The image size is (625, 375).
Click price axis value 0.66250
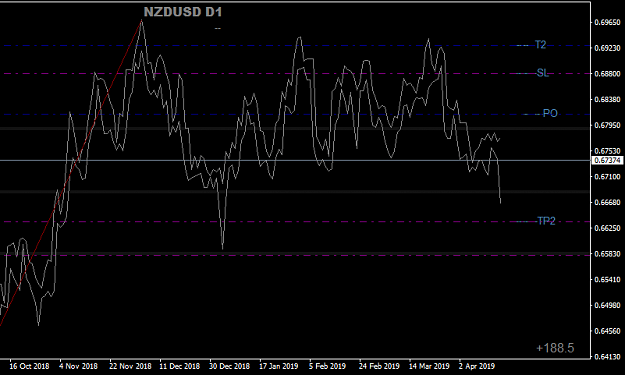607,228
